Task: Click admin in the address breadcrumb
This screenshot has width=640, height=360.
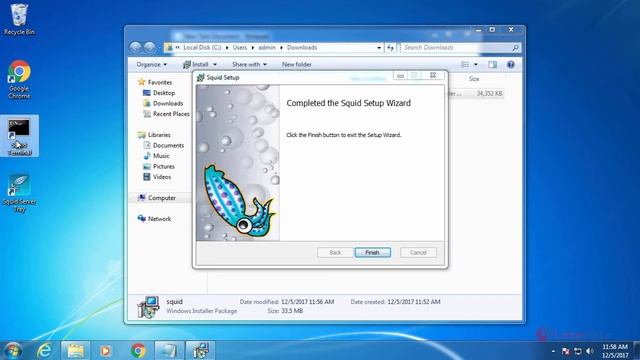Action: tap(267, 48)
